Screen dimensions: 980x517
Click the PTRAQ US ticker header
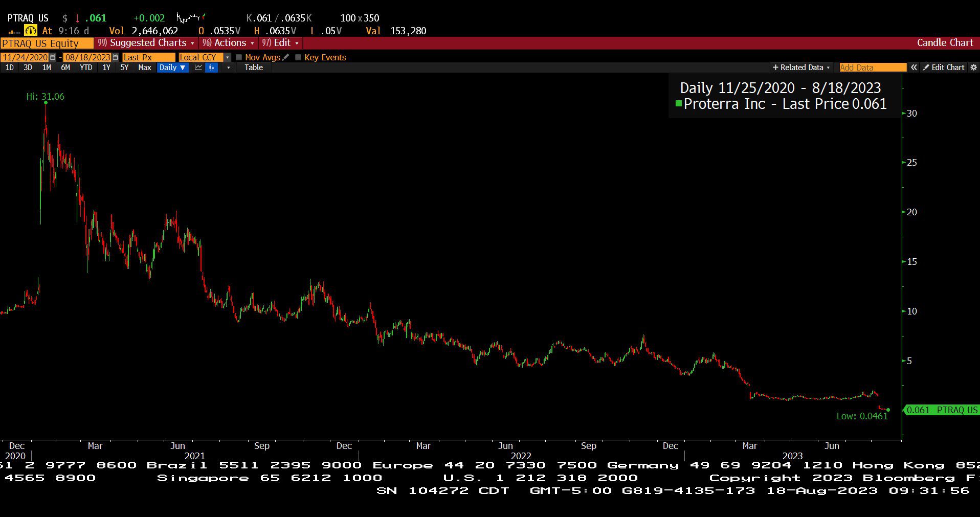(x=28, y=18)
